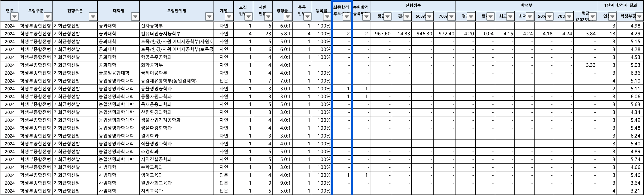Screen dimensions: 644x195
Task: Open the 등록률 column filter dropdown
Action: tap(327, 16)
